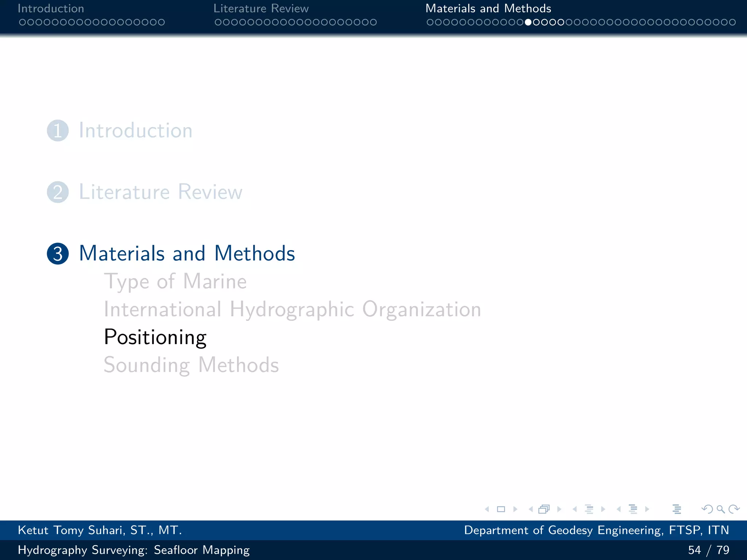Click title Hydrography Surveying: Seafloor Mapping in footer
747x560 pixels.
tap(134, 550)
